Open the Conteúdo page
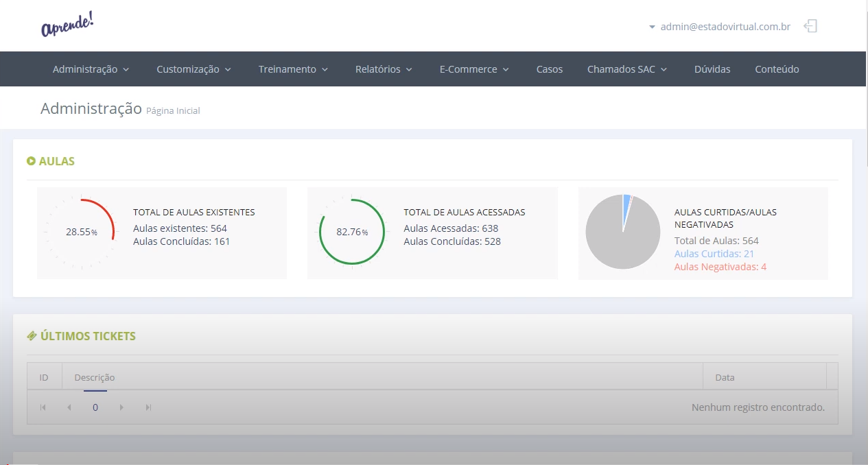Image resolution: width=868 pixels, height=465 pixels. coord(777,69)
